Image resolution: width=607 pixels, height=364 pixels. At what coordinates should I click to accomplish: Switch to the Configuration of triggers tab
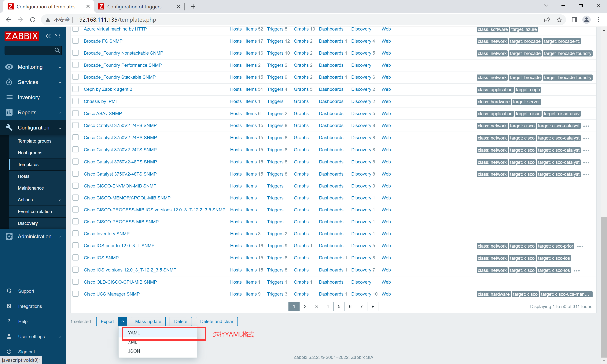coord(139,7)
